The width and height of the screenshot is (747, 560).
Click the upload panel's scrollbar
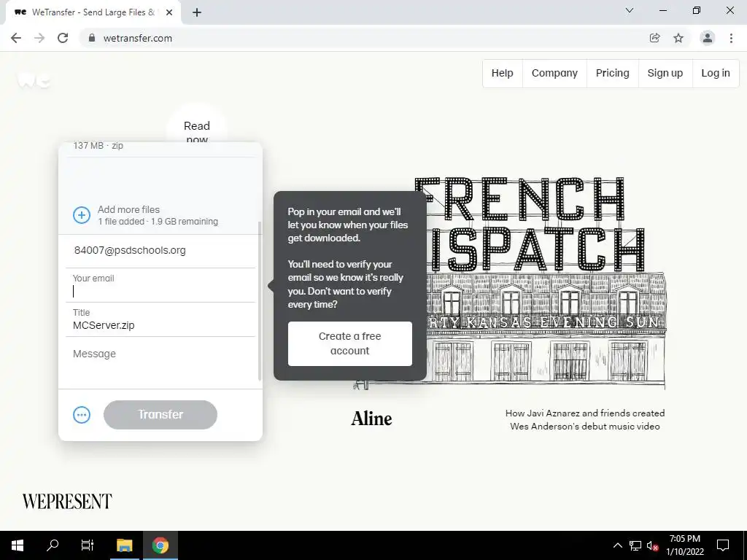tap(260, 301)
